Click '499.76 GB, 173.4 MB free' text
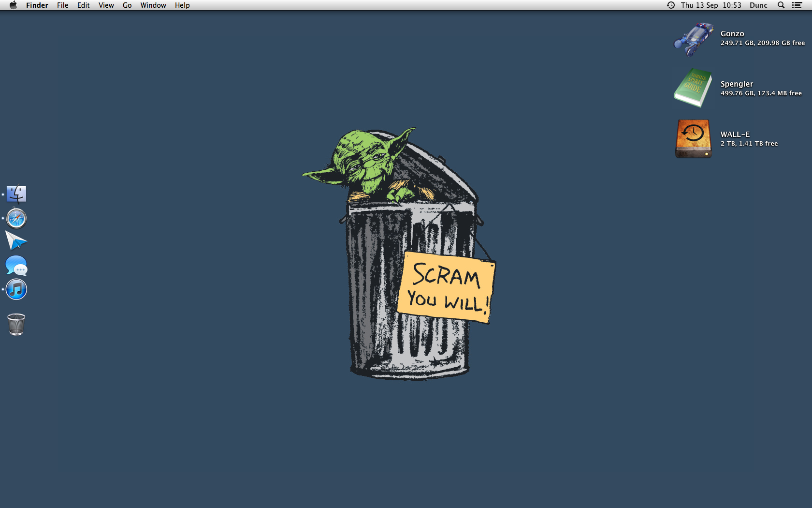This screenshot has height=508, width=812. [761, 93]
